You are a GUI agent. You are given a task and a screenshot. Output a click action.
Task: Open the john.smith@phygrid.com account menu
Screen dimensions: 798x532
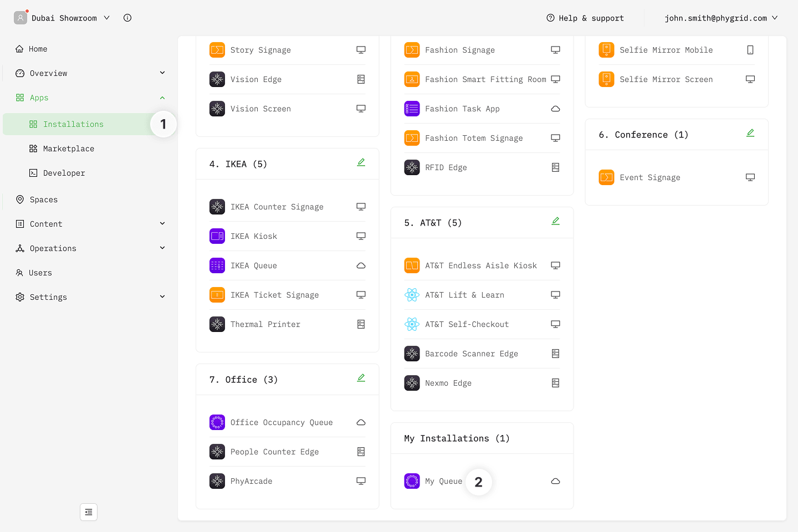[x=721, y=18]
